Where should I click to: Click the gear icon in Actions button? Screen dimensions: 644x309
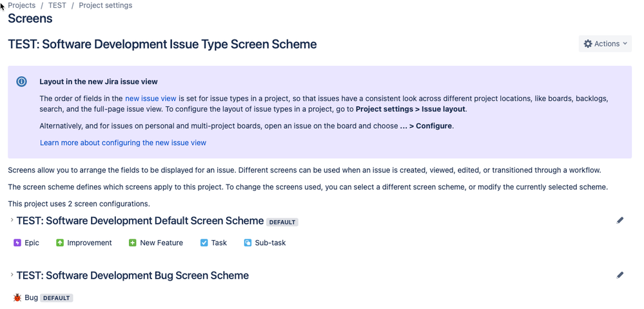pyautogui.click(x=588, y=44)
